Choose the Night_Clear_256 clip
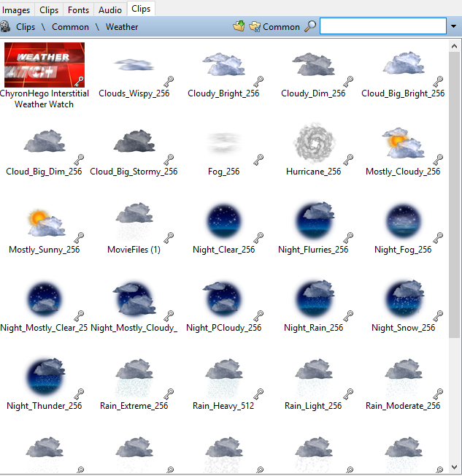Screen dimensions: 462x476 pos(223,220)
